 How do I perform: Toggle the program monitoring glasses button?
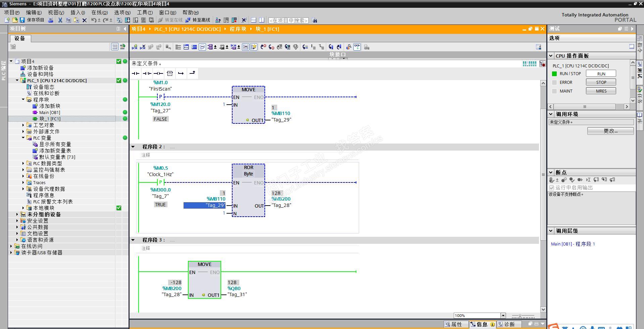click(357, 47)
